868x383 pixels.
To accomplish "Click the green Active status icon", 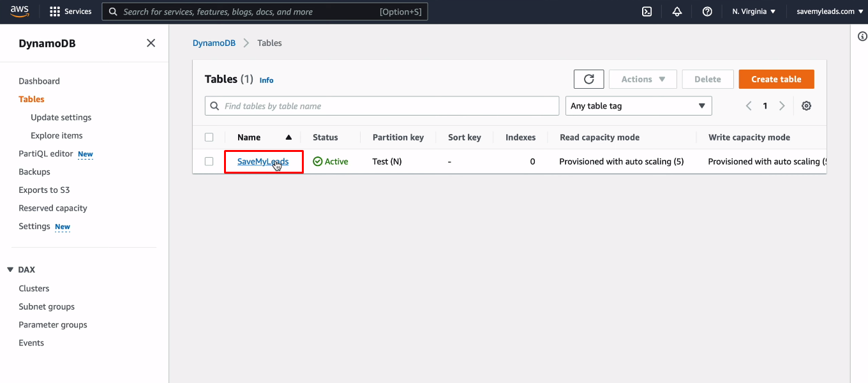I will pos(317,161).
